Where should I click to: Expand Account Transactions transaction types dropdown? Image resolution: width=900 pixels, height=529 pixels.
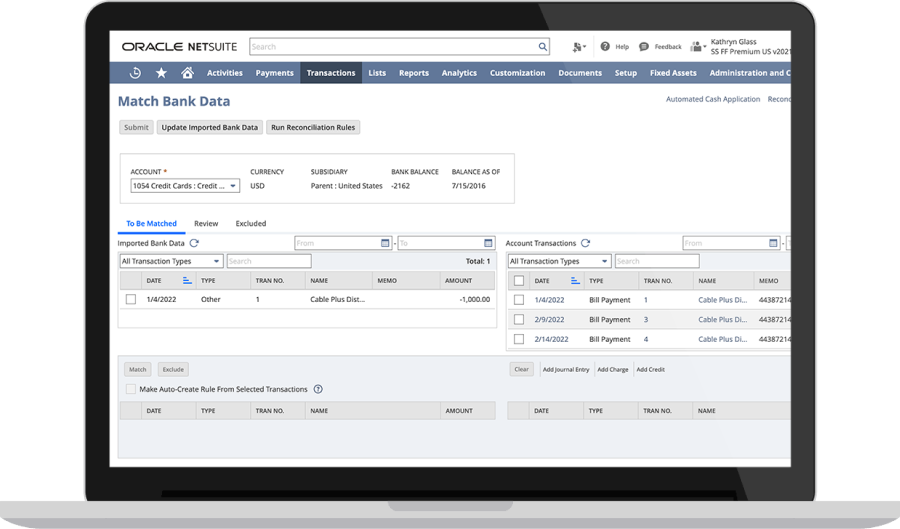[x=559, y=261]
